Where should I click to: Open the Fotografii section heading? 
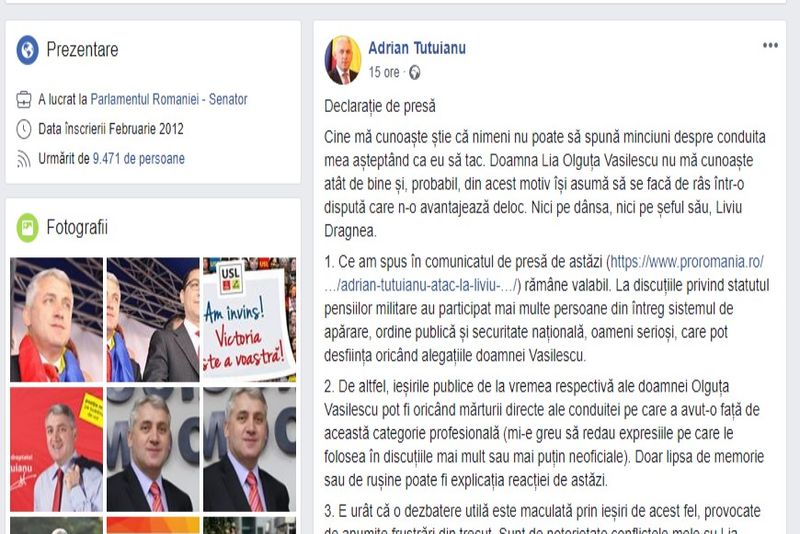pos(77,227)
